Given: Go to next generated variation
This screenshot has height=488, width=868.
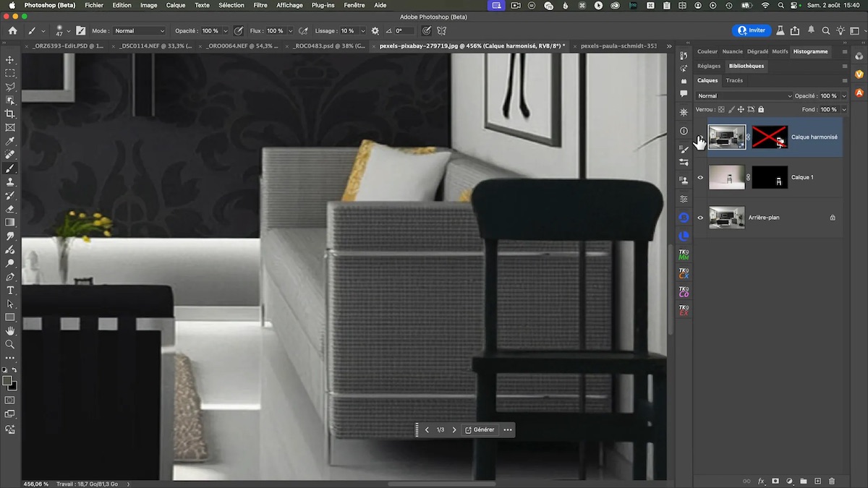Looking at the screenshot, I should [454, 429].
